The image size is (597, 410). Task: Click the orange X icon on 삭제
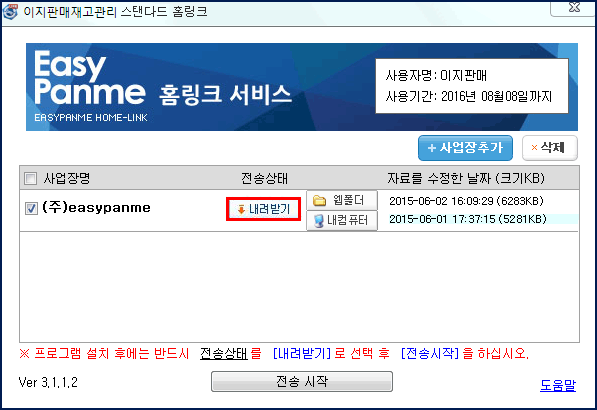(x=534, y=148)
